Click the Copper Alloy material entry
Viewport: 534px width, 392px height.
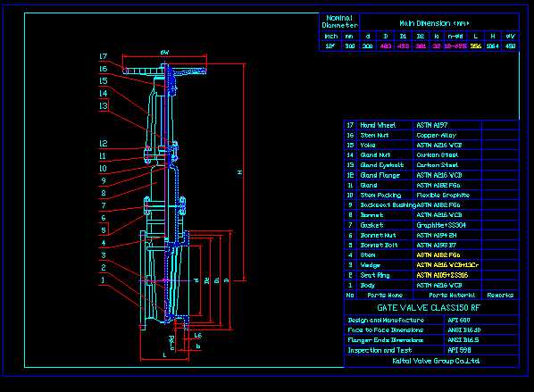(x=437, y=135)
